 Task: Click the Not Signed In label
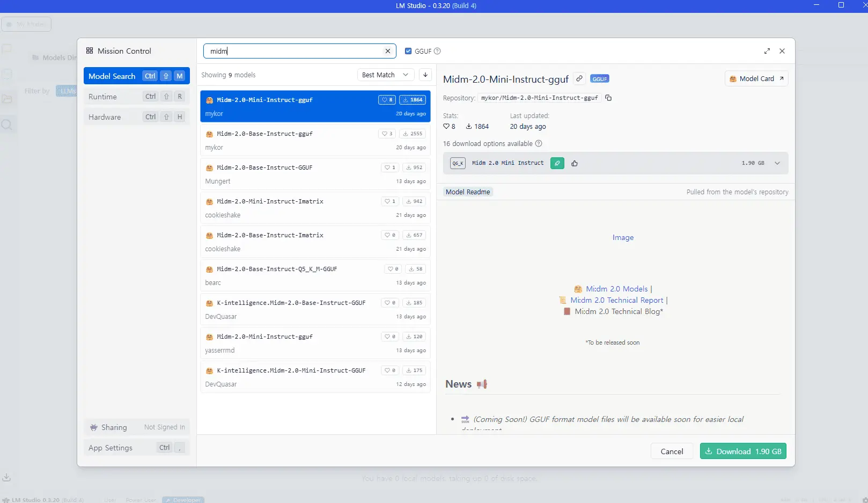point(165,427)
